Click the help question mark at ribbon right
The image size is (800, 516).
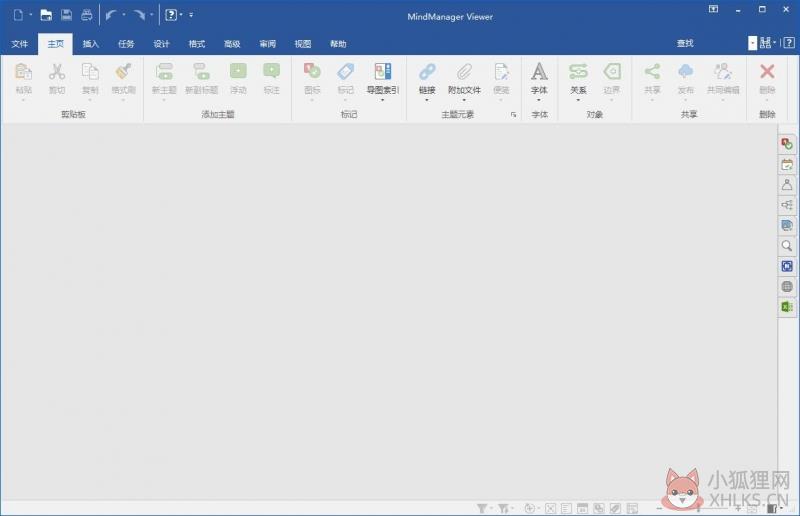click(789, 43)
